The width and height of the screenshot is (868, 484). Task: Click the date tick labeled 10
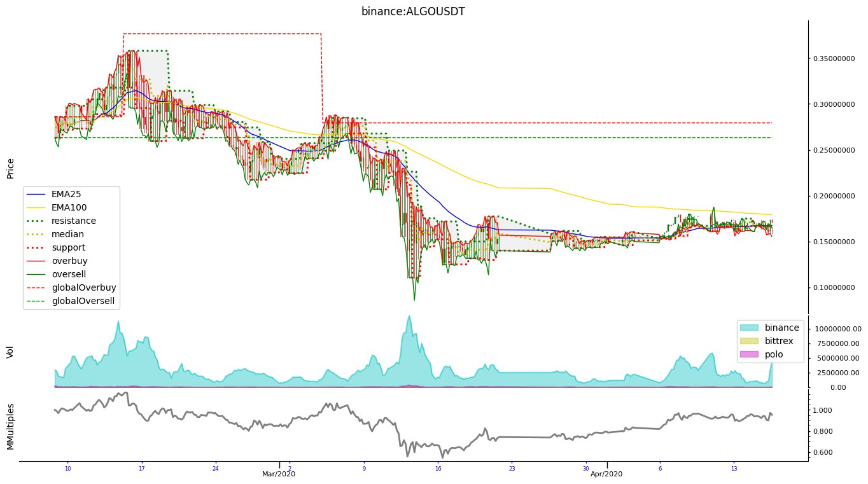67,469
